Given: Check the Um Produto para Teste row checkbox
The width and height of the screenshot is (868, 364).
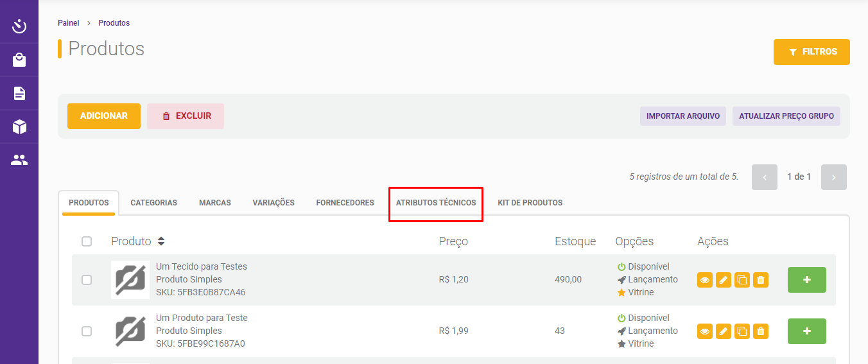Looking at the screenshot, I should (87, 331).
